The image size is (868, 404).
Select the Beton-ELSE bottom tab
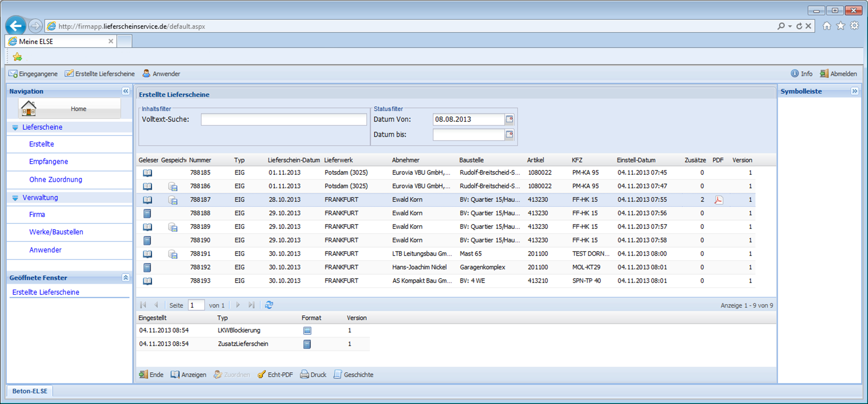pos(30,391)
